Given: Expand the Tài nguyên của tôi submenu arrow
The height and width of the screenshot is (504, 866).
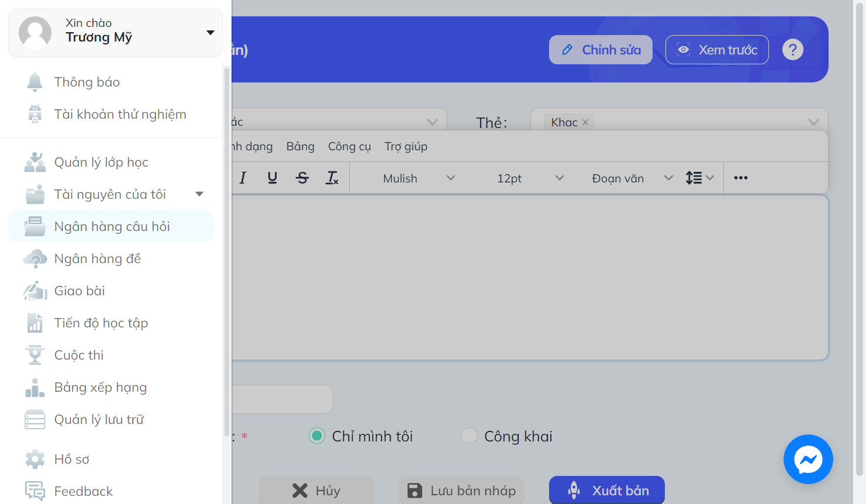Looking at the screenshot, I should click(199, 194).
